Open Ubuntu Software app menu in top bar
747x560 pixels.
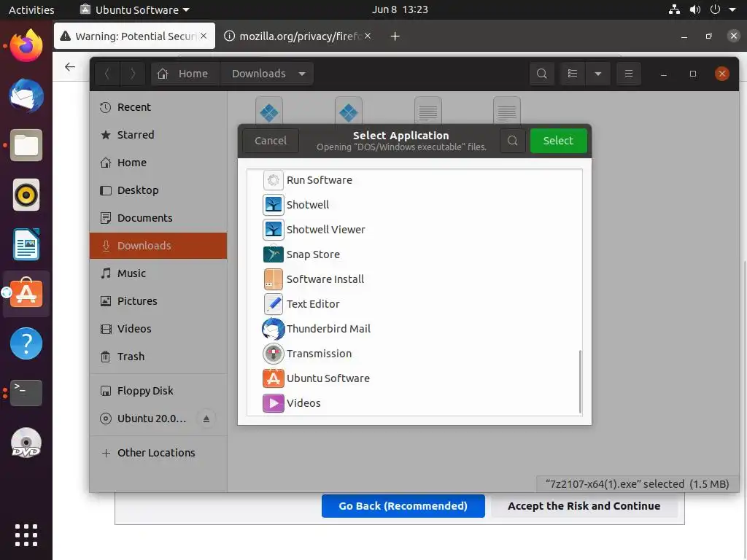[x=135, y=9]
